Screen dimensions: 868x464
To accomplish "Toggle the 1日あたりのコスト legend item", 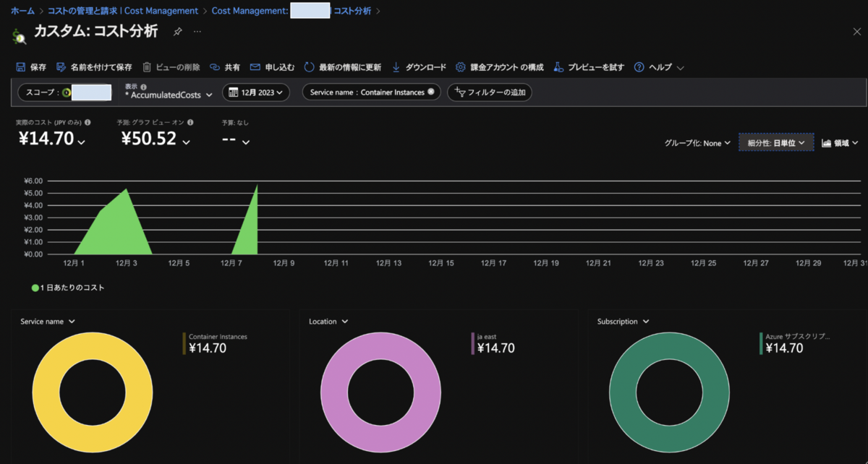I will click(x=68, y=288).
